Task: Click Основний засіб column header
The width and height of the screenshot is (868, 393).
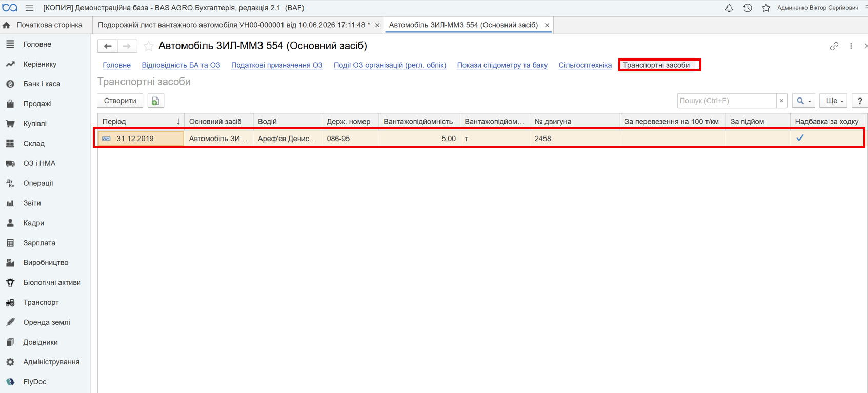Action: point(219,122)
